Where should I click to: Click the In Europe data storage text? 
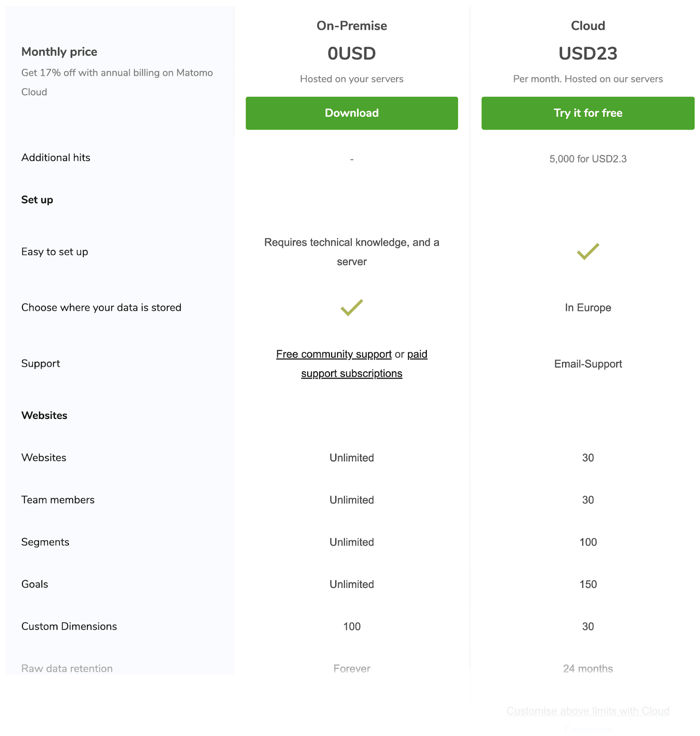tap(588, 307)
